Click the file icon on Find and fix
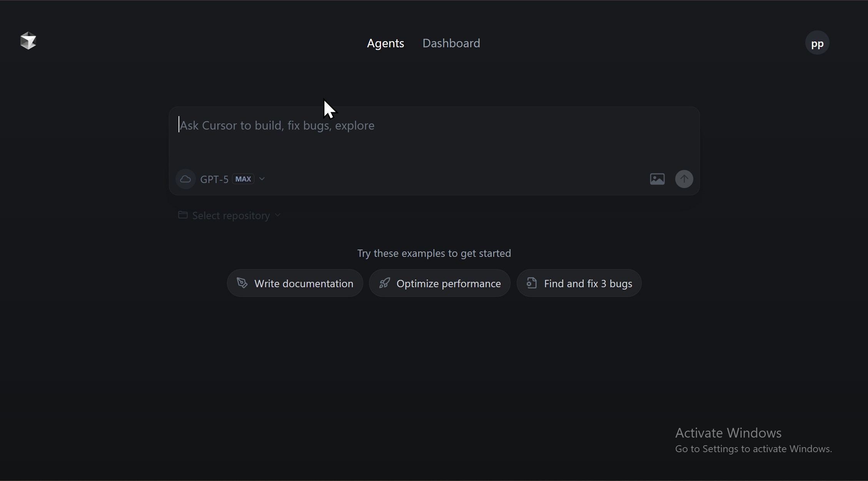The width and height of the screenshot is (868, 481). click(531, 283)
